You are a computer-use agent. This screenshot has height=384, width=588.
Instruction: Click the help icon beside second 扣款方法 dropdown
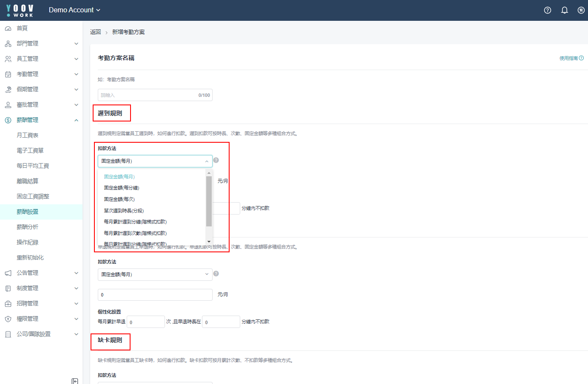pyautogui.click(x=216, y=274)
